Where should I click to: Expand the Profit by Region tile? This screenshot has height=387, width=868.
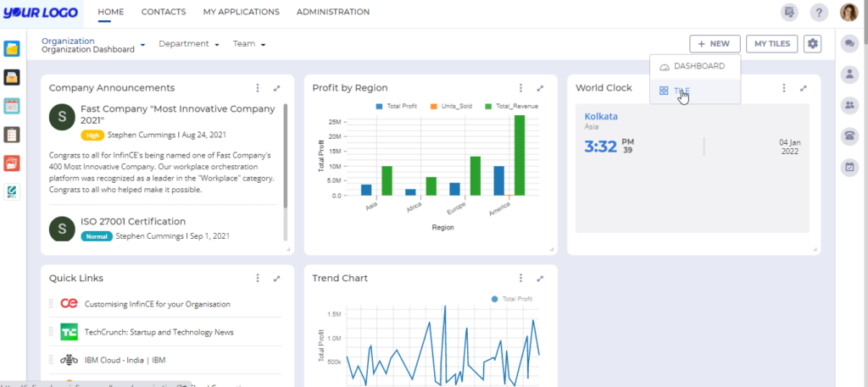pyautogui.click(x=540, y=88)
